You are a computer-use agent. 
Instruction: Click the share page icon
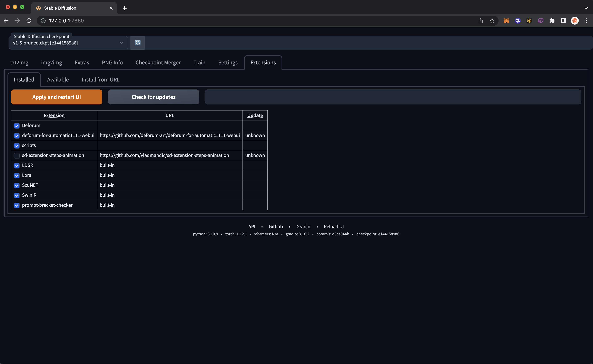[480, 21]
